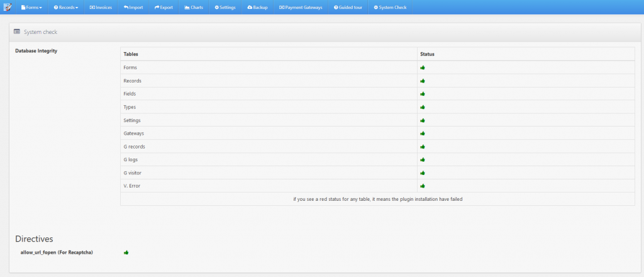Open the Records dropdown menu
The width and height of the screenshot is (644, 277).
(65, 8)
